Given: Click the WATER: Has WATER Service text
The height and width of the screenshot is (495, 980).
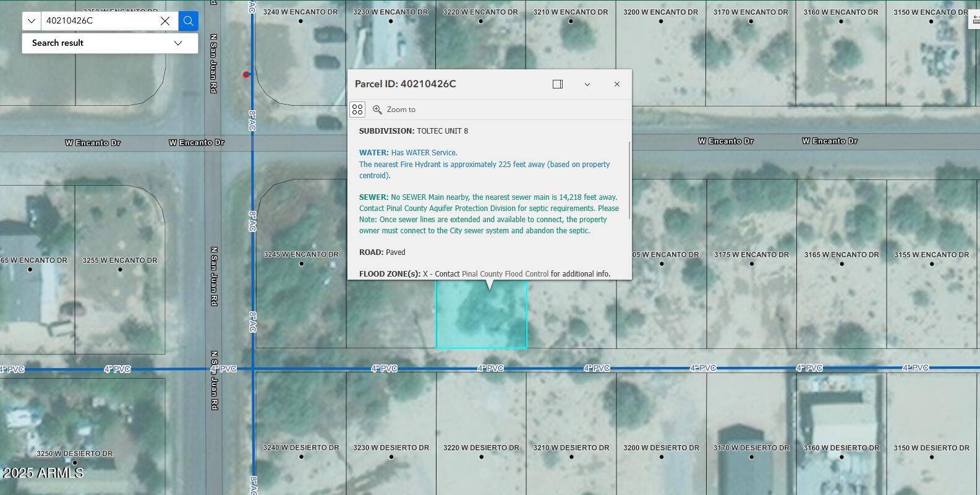Looking at the screenshot, I should (408, 153).
